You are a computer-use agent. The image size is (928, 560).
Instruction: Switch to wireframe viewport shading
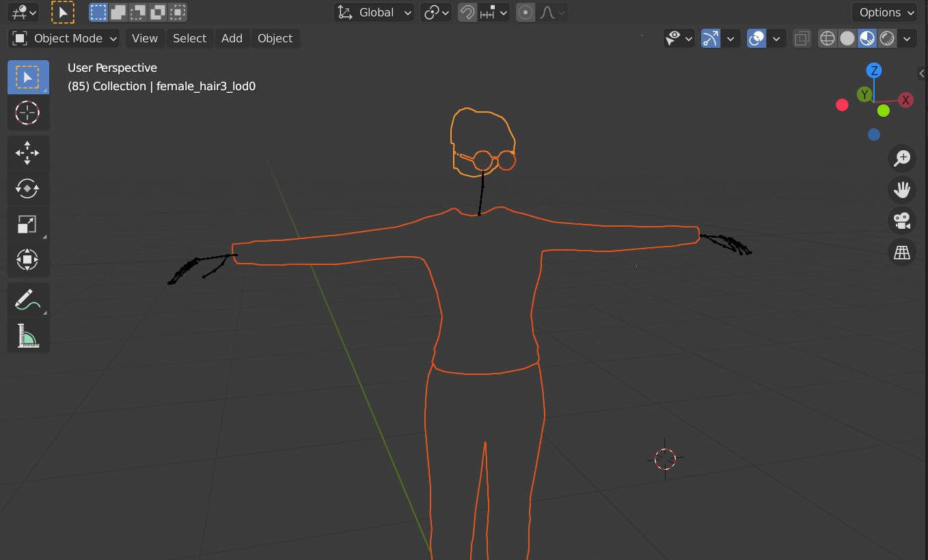point(828,38)
